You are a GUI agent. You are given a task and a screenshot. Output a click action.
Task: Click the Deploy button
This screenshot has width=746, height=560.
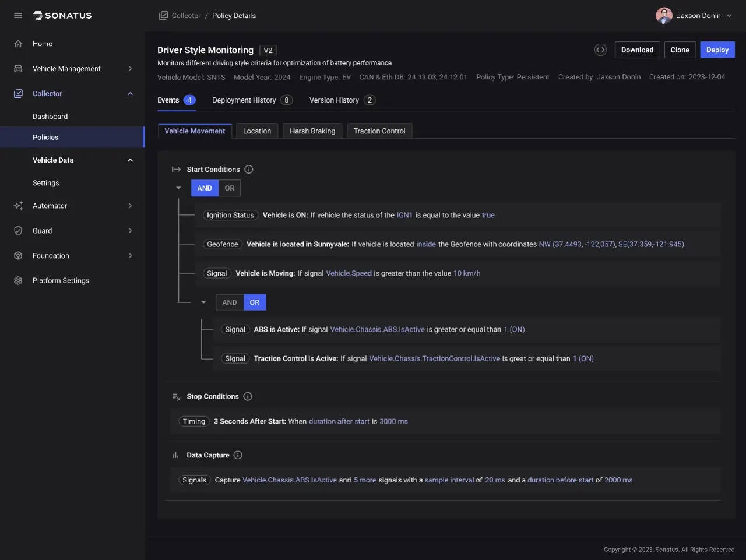pos(717,50)
